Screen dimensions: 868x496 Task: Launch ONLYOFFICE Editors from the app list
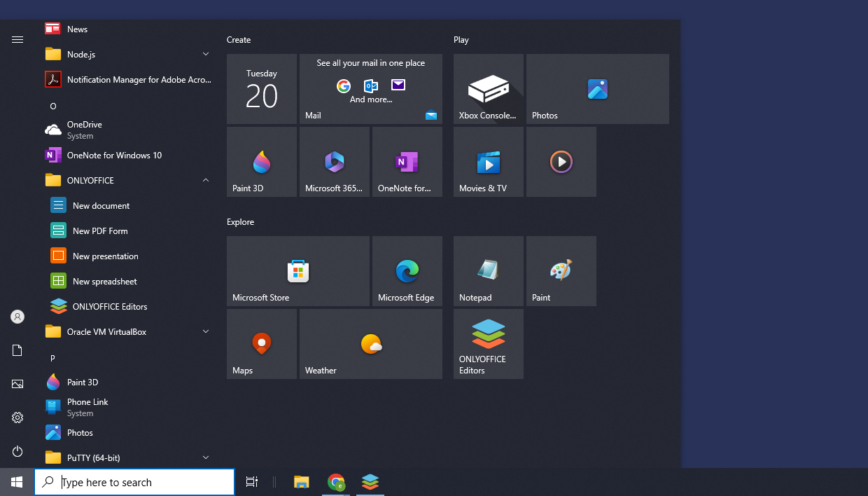pyautogui.click(x=127, y=306)
